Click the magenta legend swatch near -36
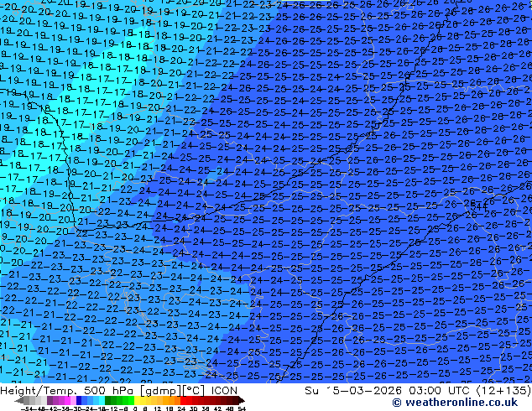 coord(67,400)
